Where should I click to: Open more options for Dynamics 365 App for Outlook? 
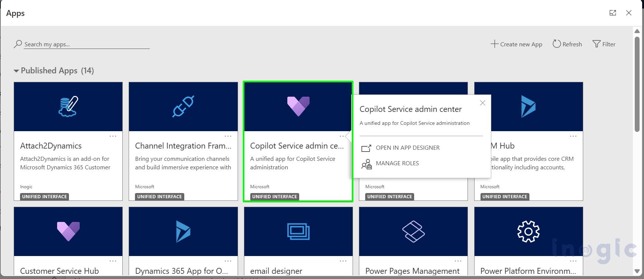[x=228, y=261]
